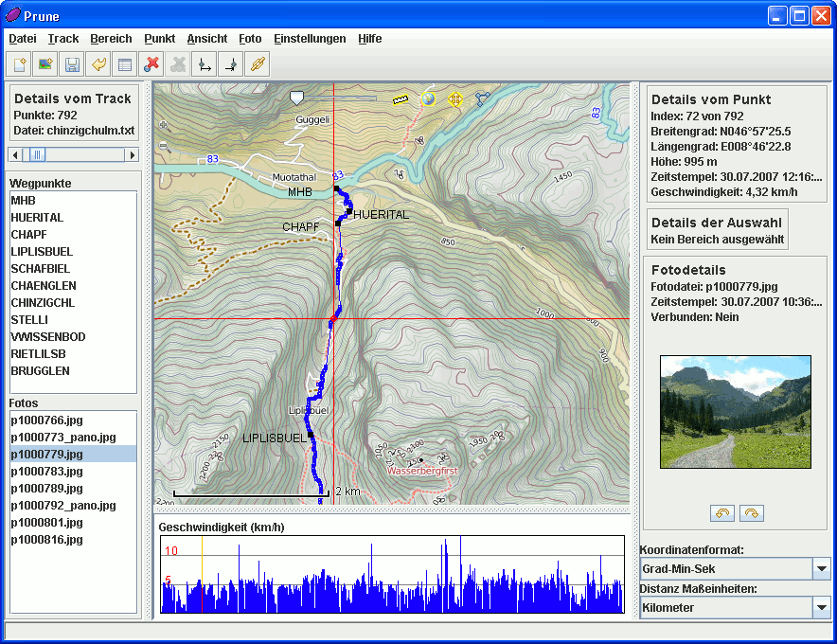
Task: Select waypoint CHINZIGCHL in the list
Action: (x=43, y=303)
